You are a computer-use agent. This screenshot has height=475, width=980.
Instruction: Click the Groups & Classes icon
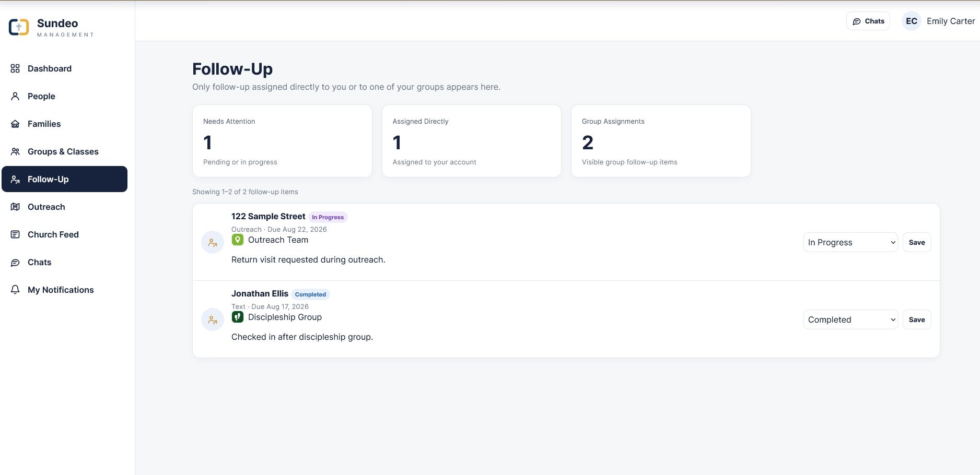click(x=15, y=151)
